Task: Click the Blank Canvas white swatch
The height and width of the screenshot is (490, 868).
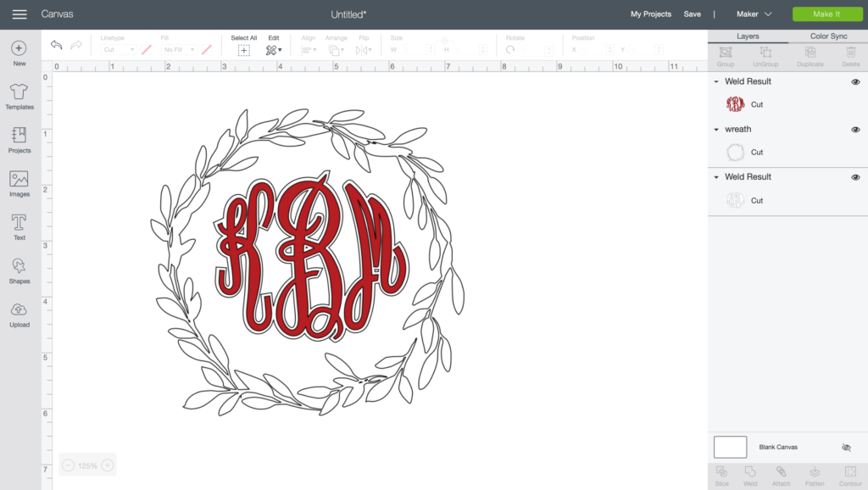Action: (x=730, y=447)
